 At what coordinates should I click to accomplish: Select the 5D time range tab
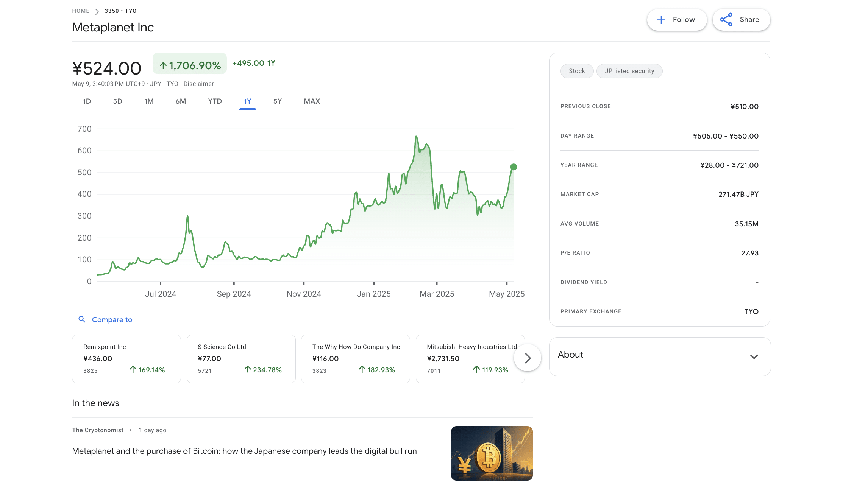pos(118,101)
